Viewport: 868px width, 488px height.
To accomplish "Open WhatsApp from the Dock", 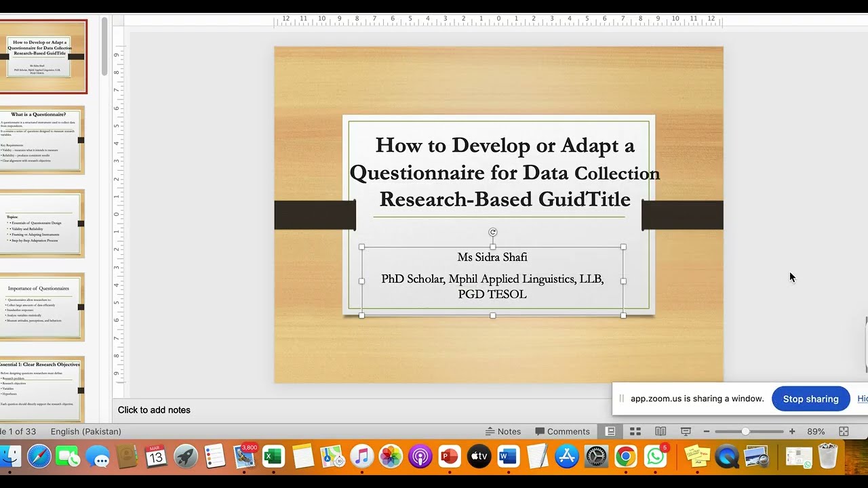I will (x=656, y=456).
